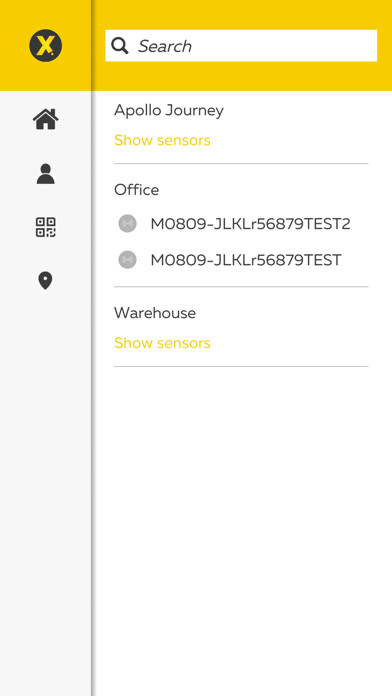Screen dimensions: 392x696
Task: Click the yellow X logo icon
Action: tap(45, 45)
